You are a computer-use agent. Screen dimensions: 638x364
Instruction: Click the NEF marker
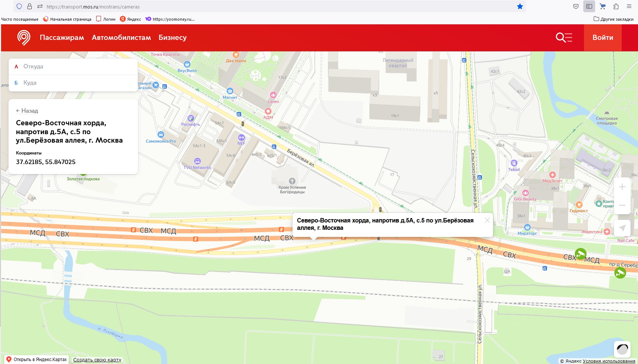tap(242, 137)
